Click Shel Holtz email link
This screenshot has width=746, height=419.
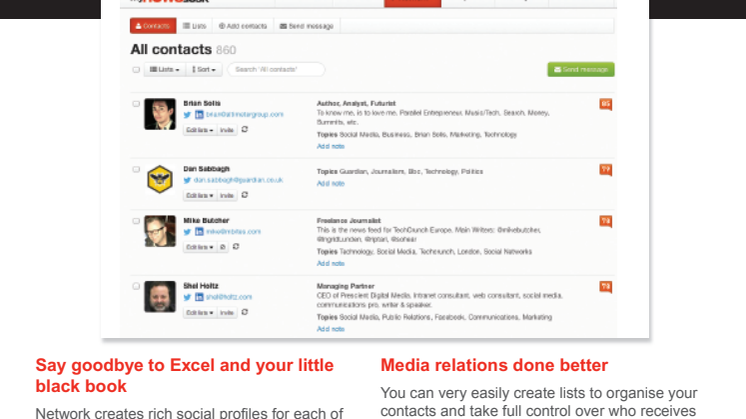pyautogui.click(x=229, y=297)
